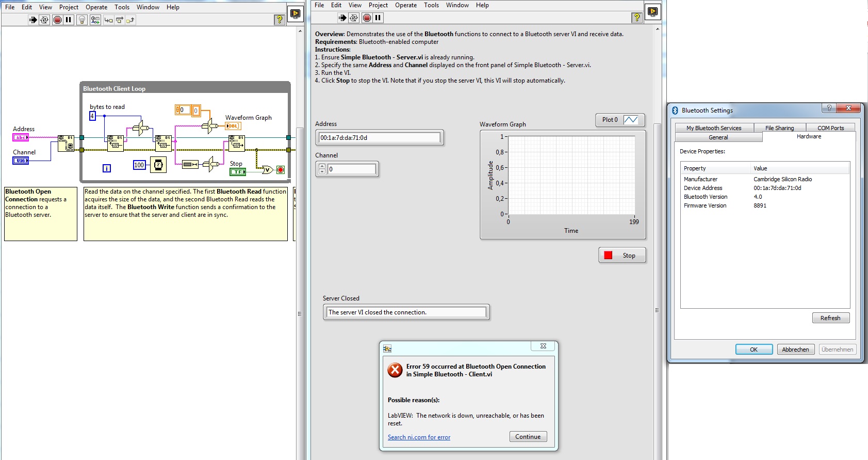The width and height of the screenshot is (868, 460).
Task: Select the Or gate in the loop
Action: click(267, 169)
